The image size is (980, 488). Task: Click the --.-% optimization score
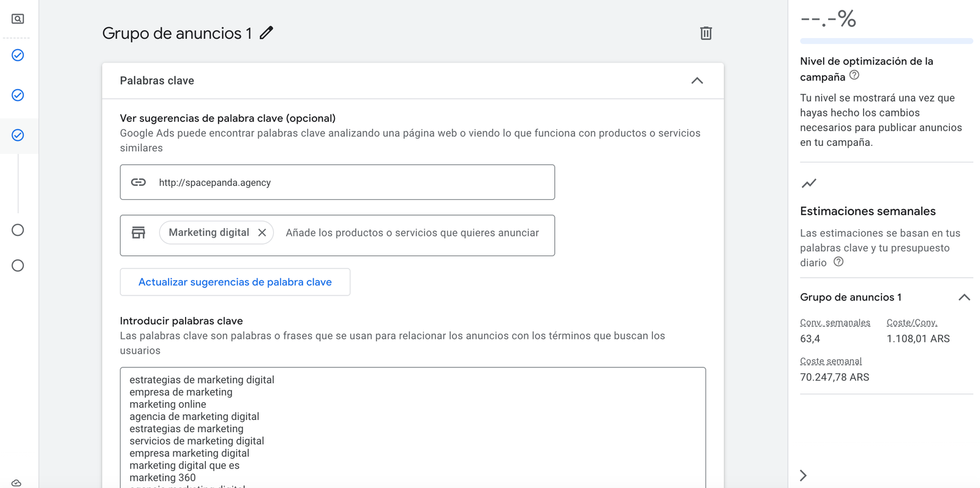pos(828,18)
